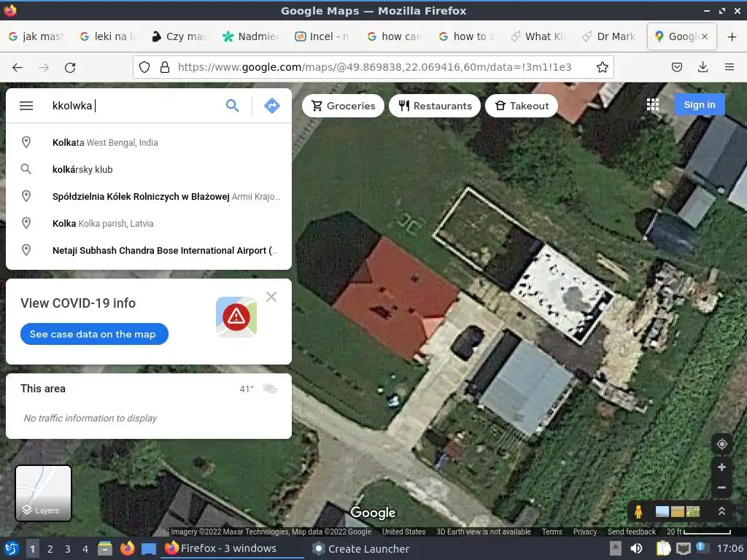747x560 pixels.
Task: Switch to the 'Dr Mark' tab
Action: [x=611, y=36]
